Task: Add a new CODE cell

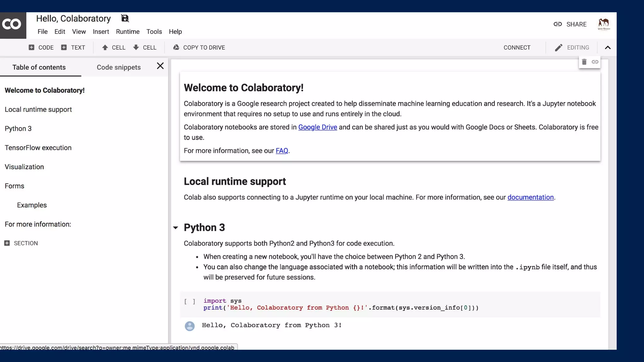Action: coord(41,47)
